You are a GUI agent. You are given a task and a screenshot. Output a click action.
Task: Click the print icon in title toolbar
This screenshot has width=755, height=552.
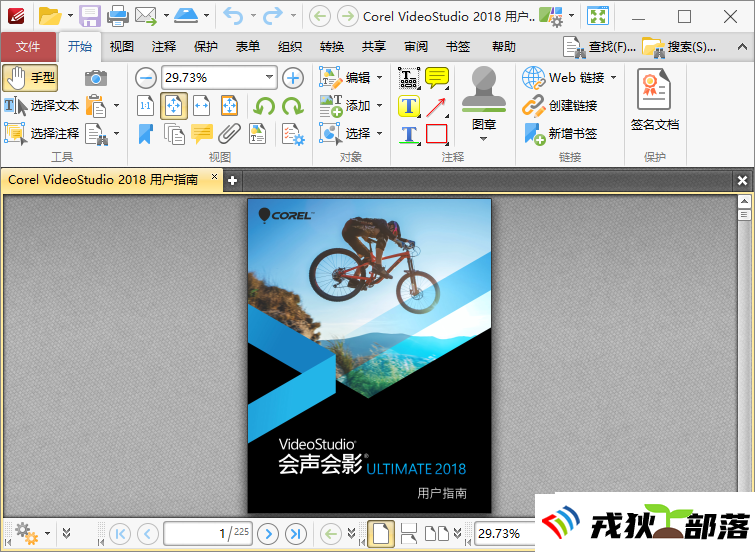click(x=117, y=16)
